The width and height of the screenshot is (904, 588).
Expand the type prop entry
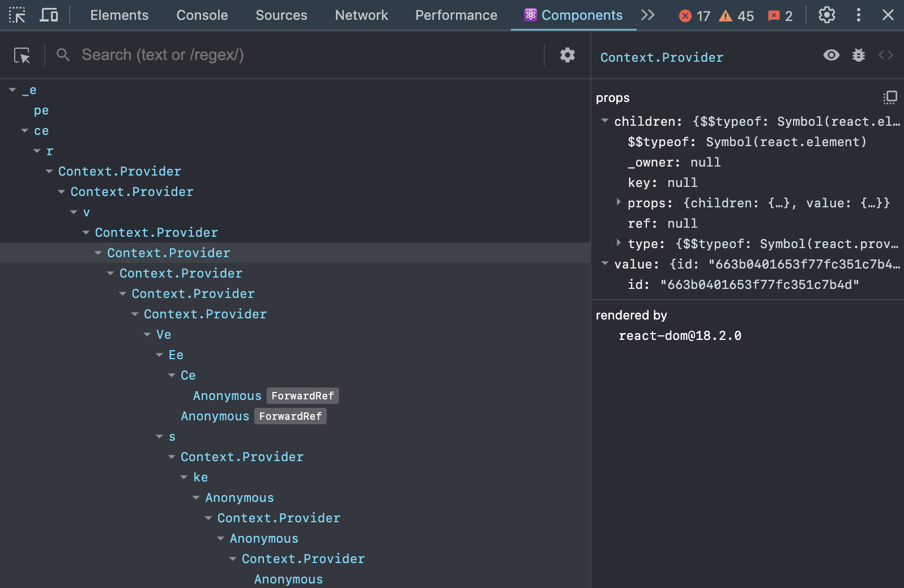coord(619,242)
